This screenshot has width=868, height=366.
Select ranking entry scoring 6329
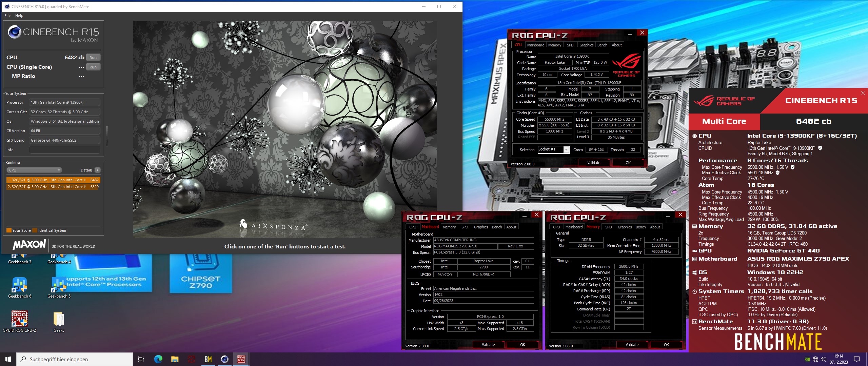tap(53, 187)
